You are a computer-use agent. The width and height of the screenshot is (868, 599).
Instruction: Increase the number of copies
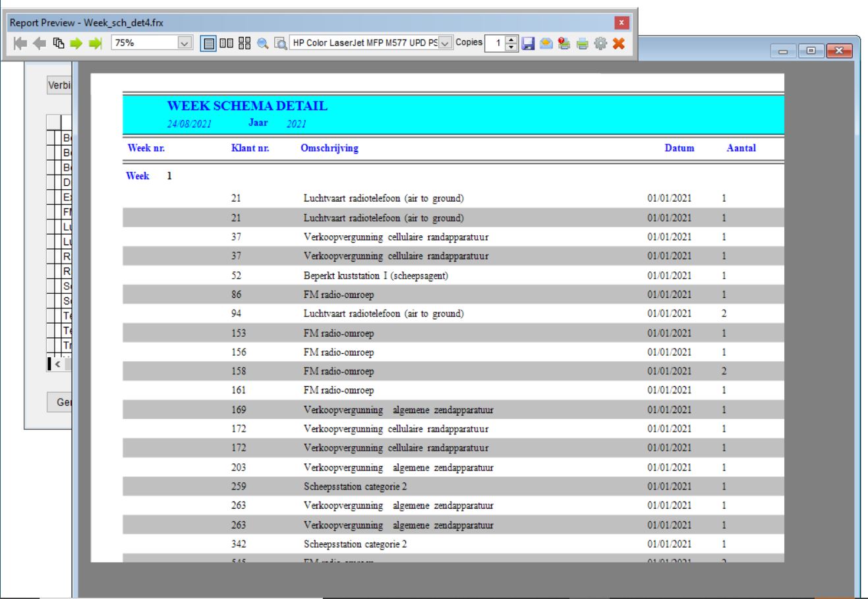tap(511, 40)
